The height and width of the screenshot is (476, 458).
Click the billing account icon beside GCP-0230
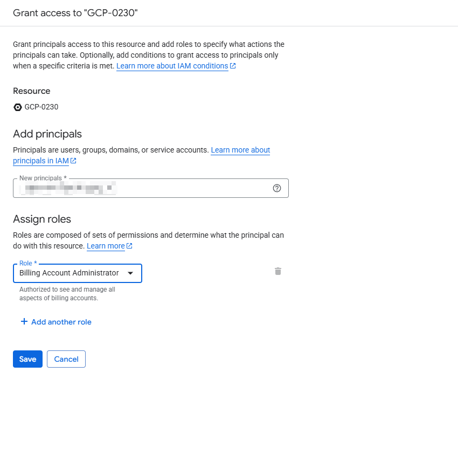[18, 107]
